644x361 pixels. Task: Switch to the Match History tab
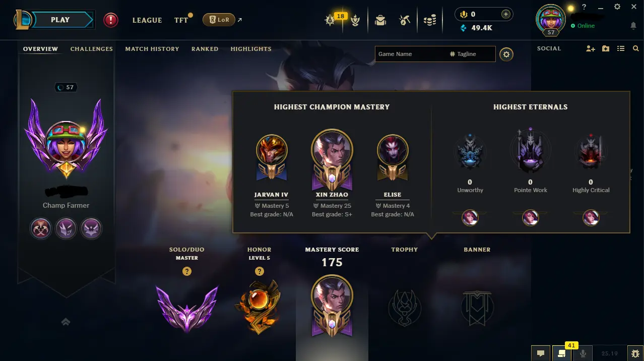(x=152, y=49)
